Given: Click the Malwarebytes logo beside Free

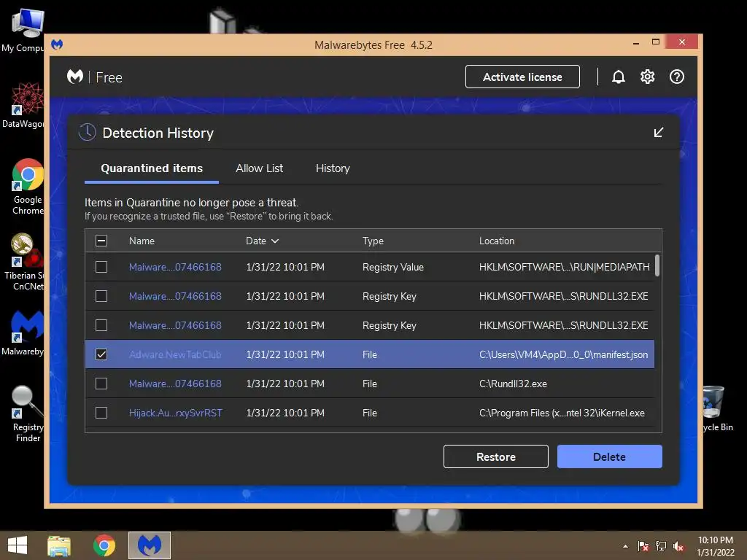Looking at the screenshot, I should [75, 76].
